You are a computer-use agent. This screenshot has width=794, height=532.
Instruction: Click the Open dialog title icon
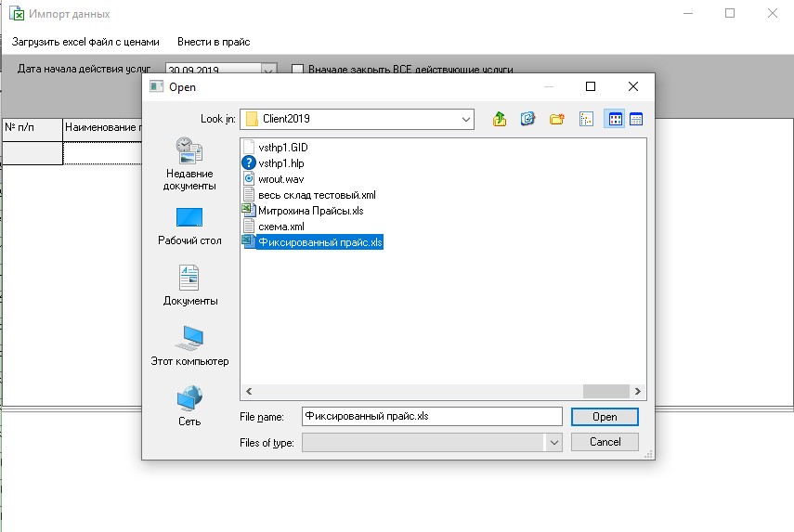pyautogui.click(x=156, y=86)
